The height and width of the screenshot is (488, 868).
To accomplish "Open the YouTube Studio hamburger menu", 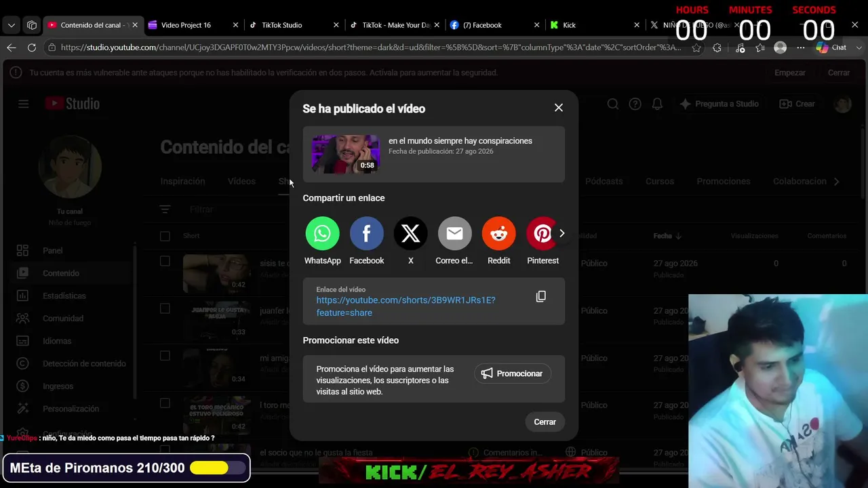I will 24,104.
